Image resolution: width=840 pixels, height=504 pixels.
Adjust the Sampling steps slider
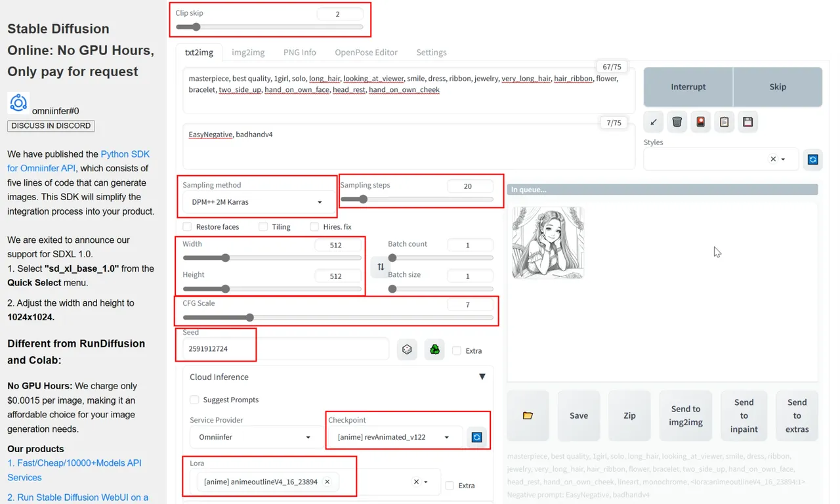tap(417, 199)
